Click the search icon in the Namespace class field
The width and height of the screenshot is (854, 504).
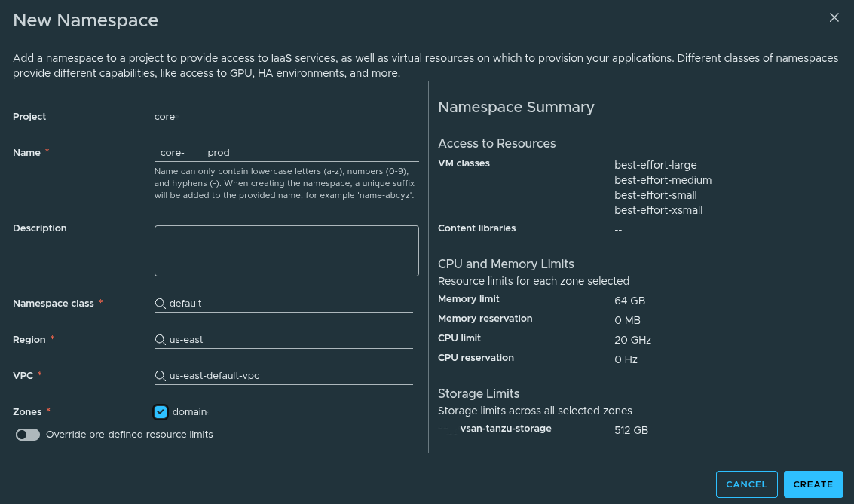click(x=160, y=303)
